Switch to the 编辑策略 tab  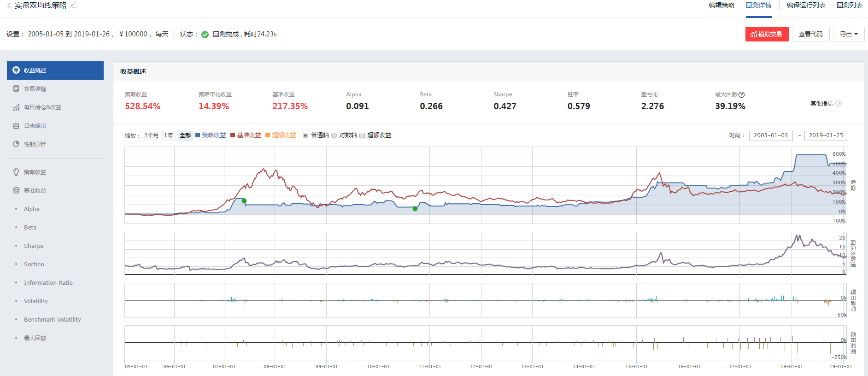point(721,6)
